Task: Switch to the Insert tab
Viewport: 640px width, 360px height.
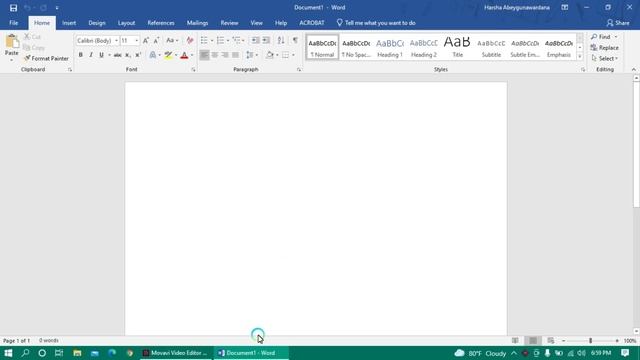Action: point(69,23)
